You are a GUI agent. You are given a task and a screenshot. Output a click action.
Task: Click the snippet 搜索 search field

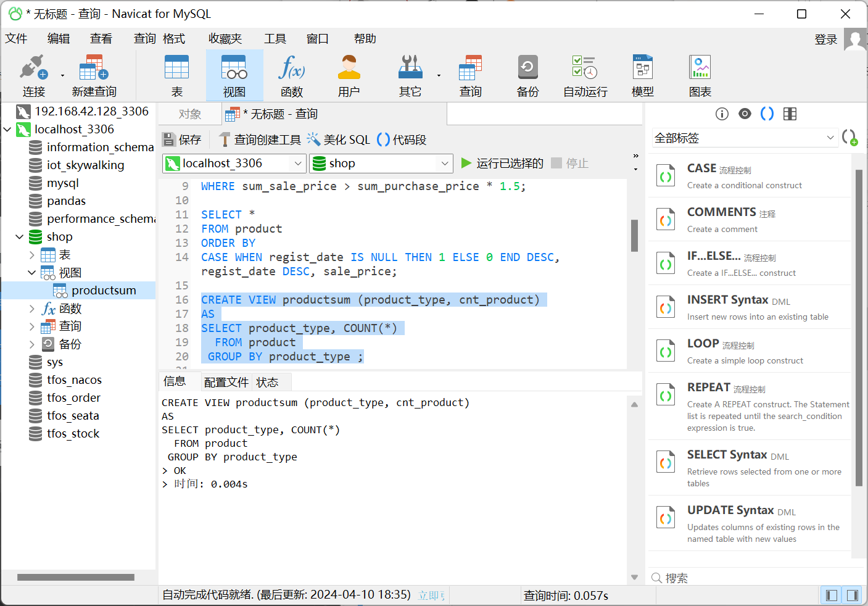tap(753, 578)
